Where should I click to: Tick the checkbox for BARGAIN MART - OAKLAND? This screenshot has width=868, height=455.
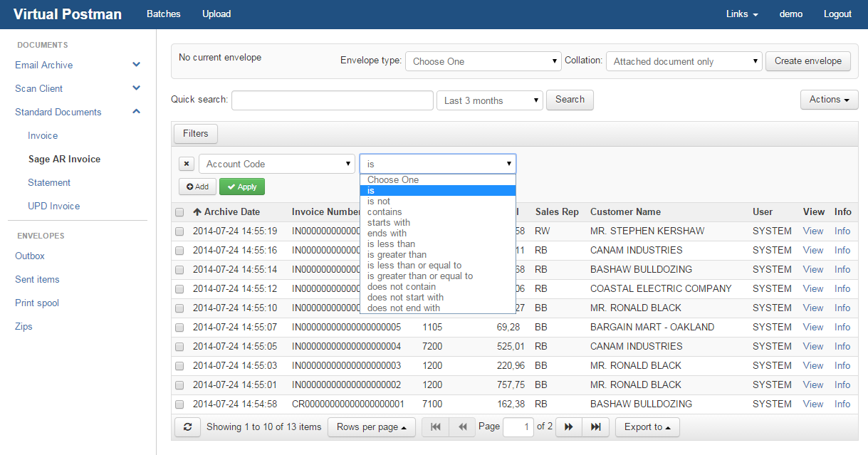(x=179, y=328)
